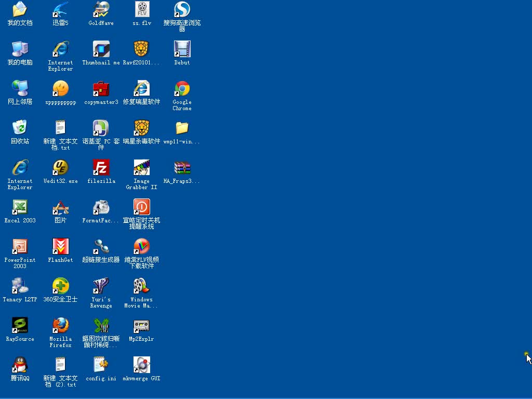Screen dimensions: 532x399
Task: Select the 回收站 recycle bin
Action: [20, 128]
